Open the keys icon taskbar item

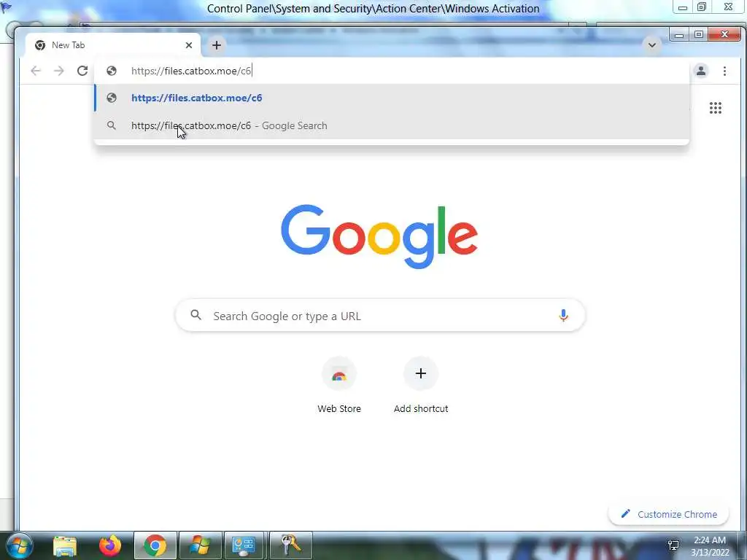pyautogui.click(x=290, y=545)
